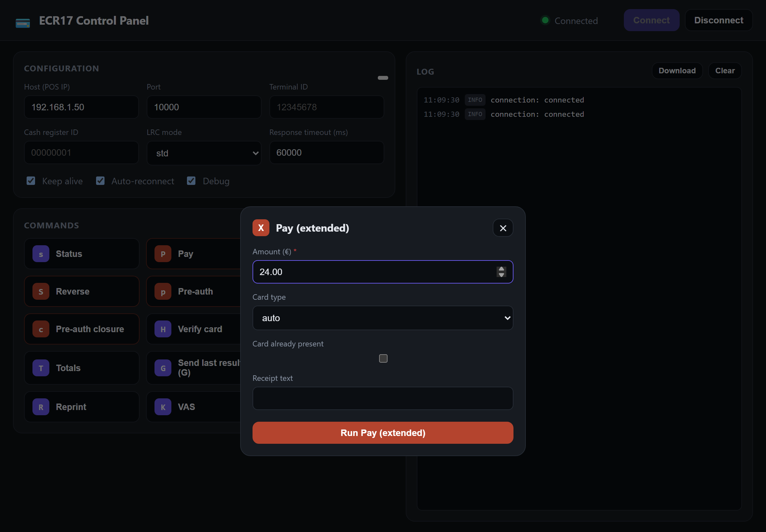Open the Send last result (G) command
This screenshot has height=532, width=766.
click(x=193, y=368)
